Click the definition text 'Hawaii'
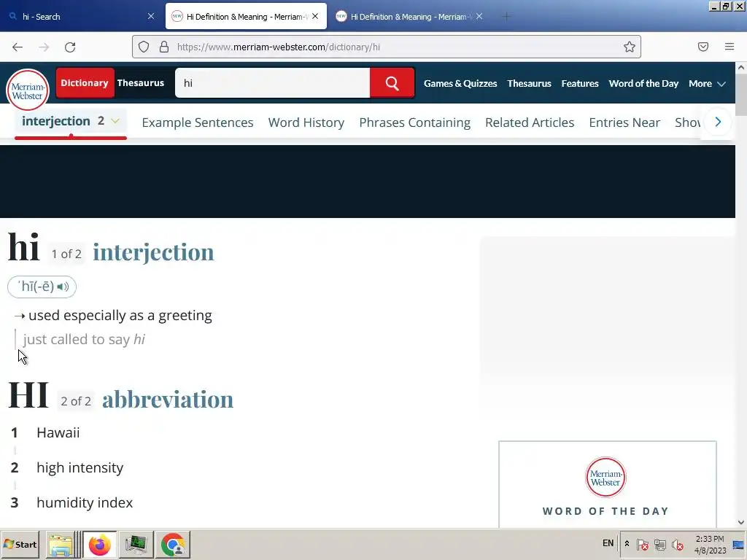Viewport: 747px width, 560px height. [58, 433]
